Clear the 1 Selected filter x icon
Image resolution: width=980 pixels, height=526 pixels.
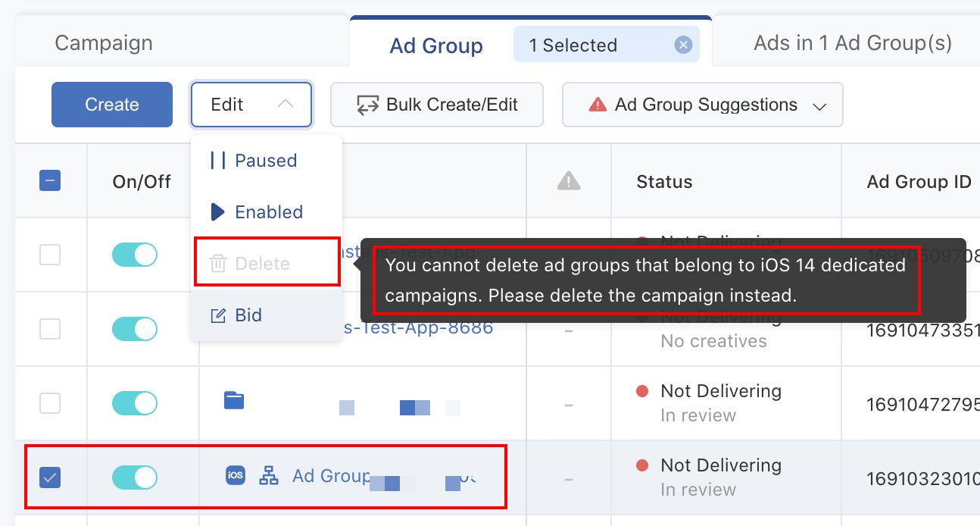pyautogui.click(x=683, y=45)
